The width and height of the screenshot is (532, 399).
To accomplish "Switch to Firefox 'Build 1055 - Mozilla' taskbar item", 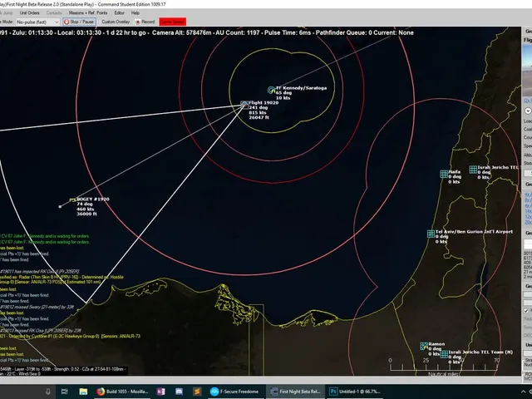I will 122,392.
